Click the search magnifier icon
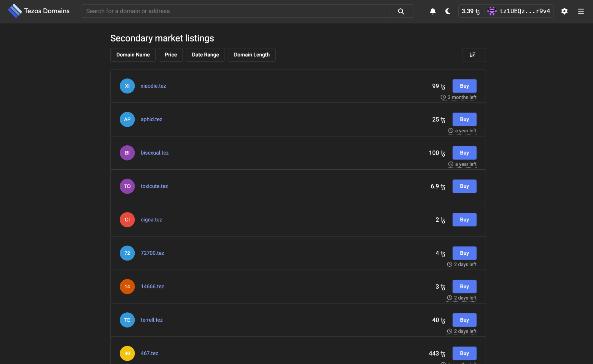This screenshot has height=364, width=593. pos(401,11)
